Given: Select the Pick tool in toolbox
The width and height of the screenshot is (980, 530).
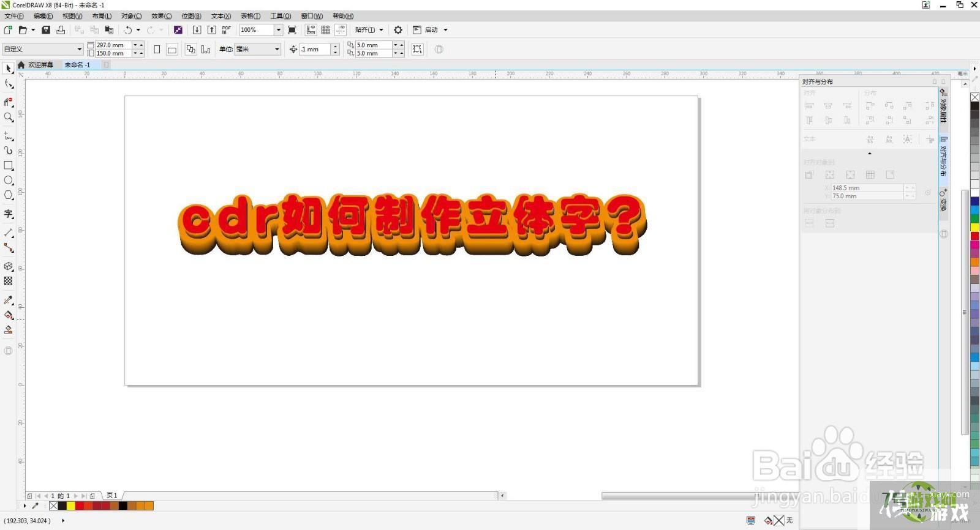Looking at the screenshot, I should coord(9,69).
